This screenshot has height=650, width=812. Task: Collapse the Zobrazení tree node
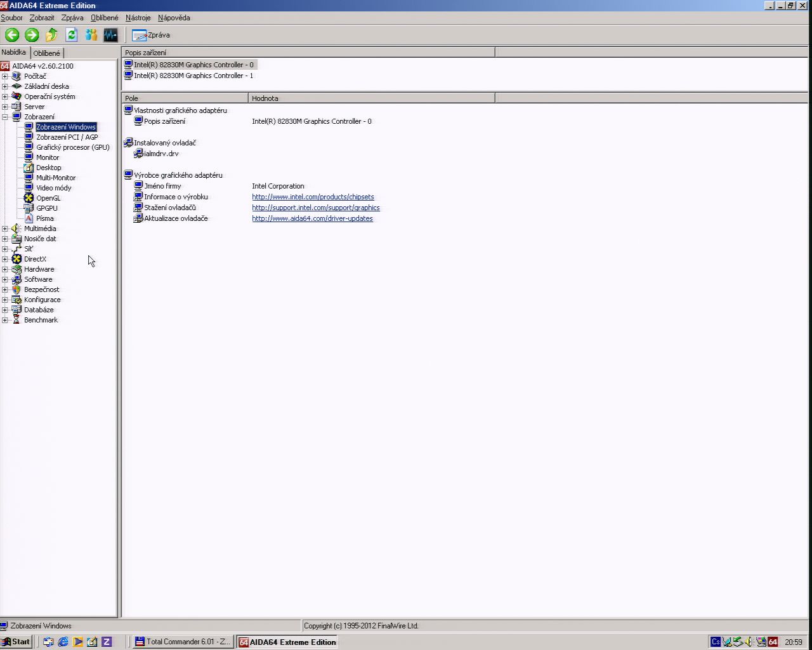coord(5,117)
